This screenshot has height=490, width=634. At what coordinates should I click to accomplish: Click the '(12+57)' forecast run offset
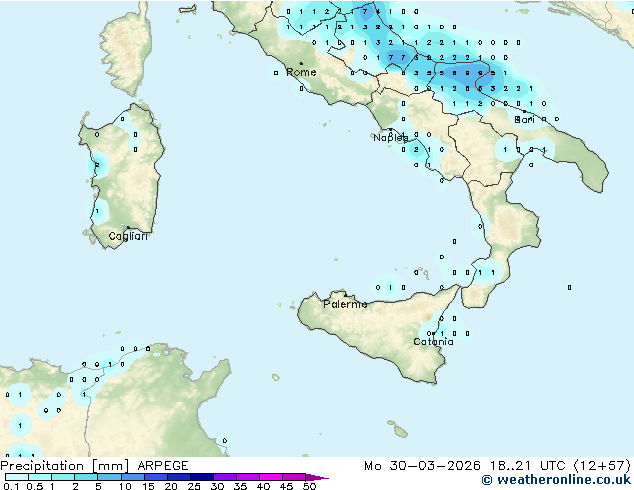click(x=602, y=466)
